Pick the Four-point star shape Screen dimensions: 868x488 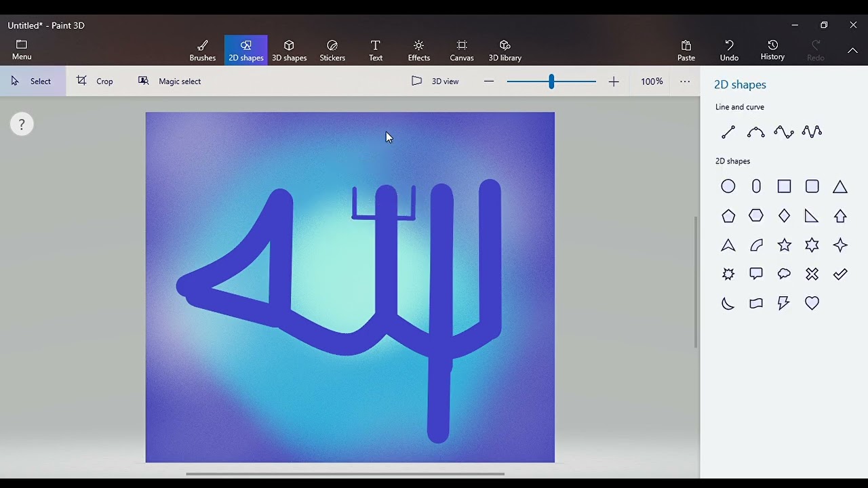[x=840, y=245]
